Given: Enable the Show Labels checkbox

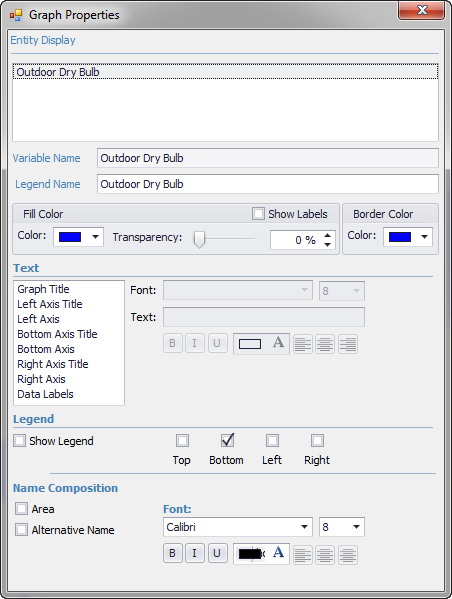Looking at the screenshot, I should click(x=258, y=214).
